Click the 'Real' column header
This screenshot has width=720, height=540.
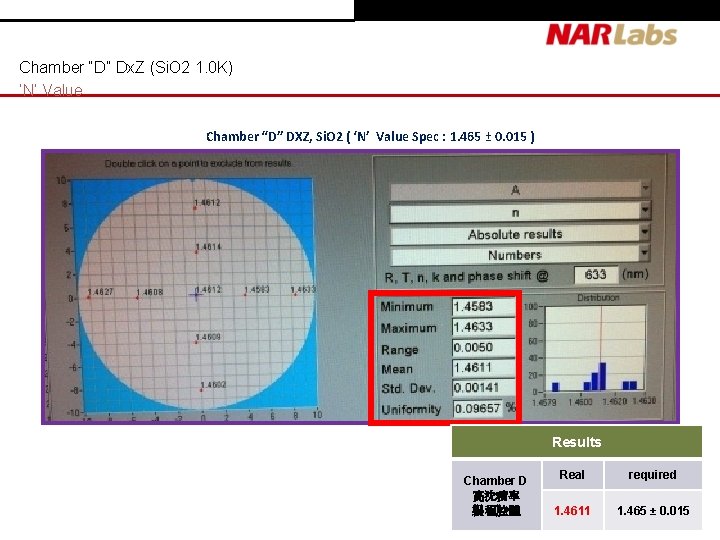coord(572,475)
